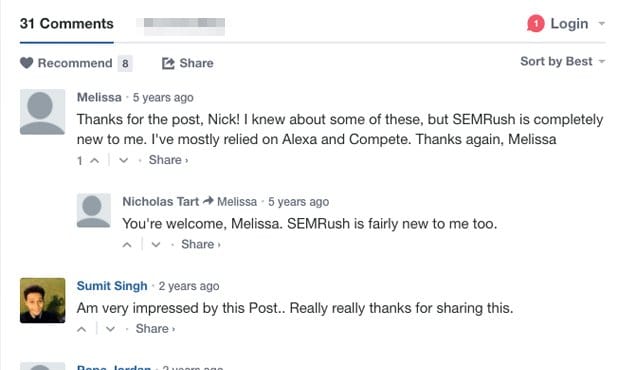Click the red notification badge beside Login

tap(535, 23)
